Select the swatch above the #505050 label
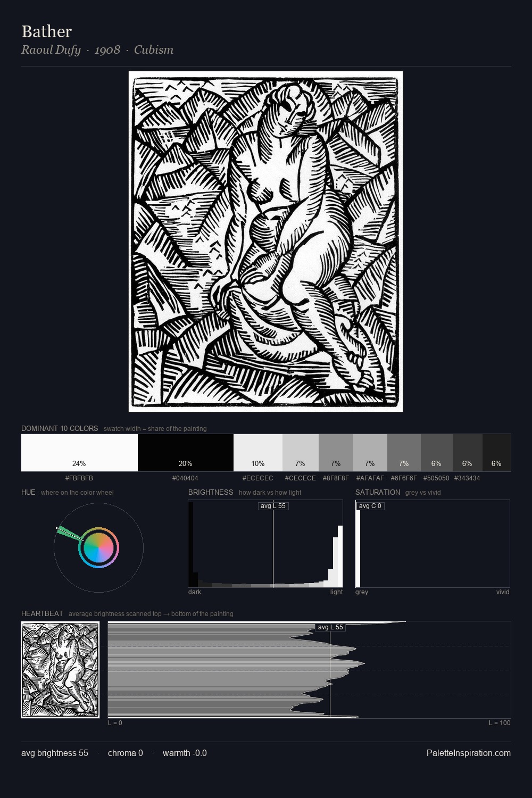Screen dimensions: 532x798 click(437, 453)
